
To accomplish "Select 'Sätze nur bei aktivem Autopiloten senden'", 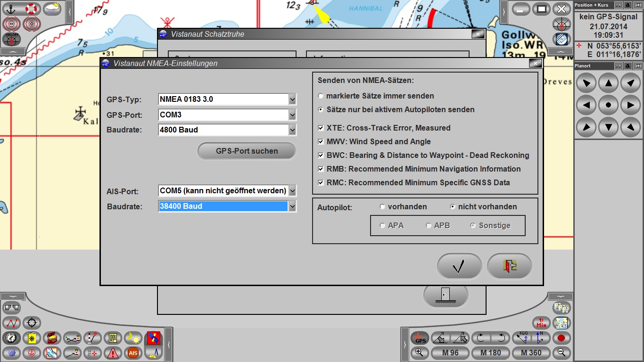I will (321, 110).
